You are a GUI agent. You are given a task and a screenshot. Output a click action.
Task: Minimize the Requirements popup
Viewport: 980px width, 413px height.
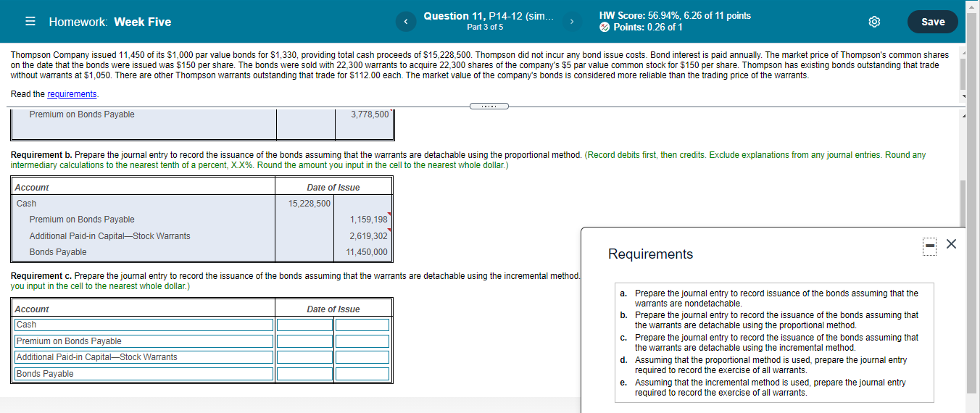coord(929,246)
